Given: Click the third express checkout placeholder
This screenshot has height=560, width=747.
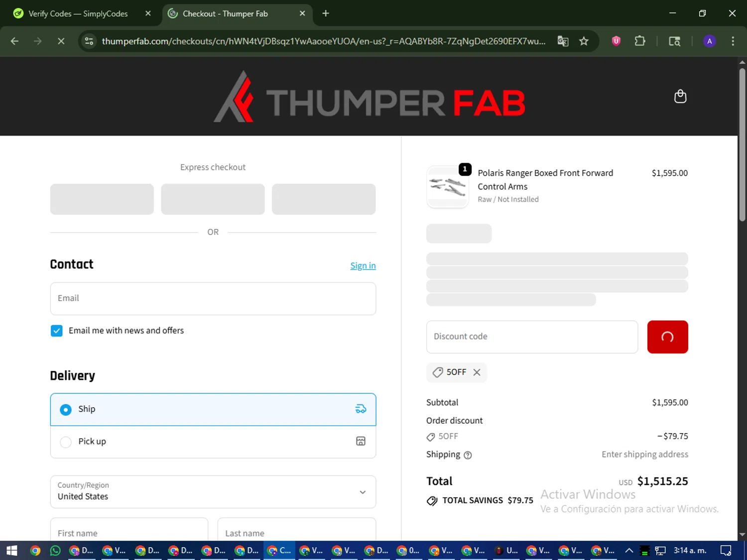Looking at the screenshot, I should point(324,199).
